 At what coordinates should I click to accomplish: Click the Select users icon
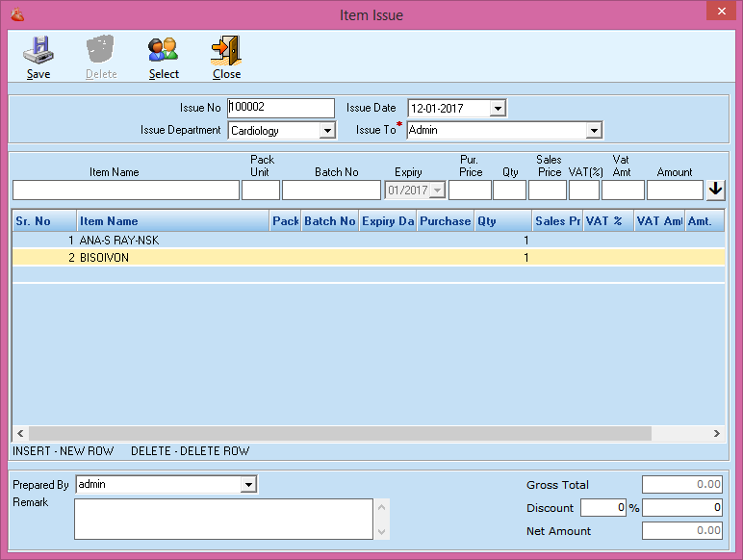[x=164, y=49]
